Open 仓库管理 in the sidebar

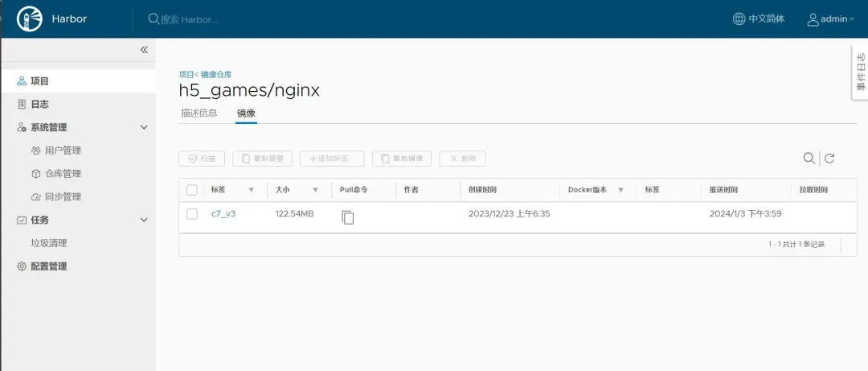[56, 174]
